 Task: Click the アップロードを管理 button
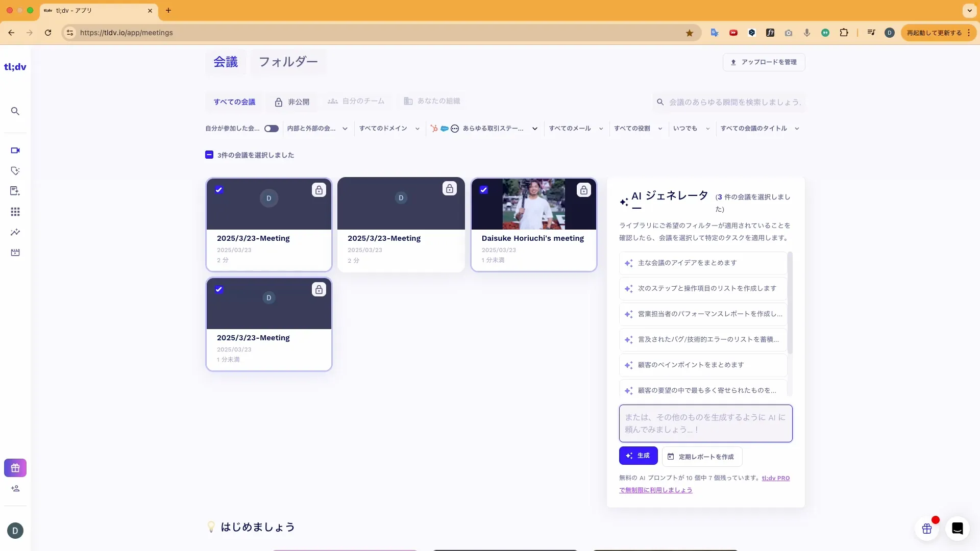point(764,62)
